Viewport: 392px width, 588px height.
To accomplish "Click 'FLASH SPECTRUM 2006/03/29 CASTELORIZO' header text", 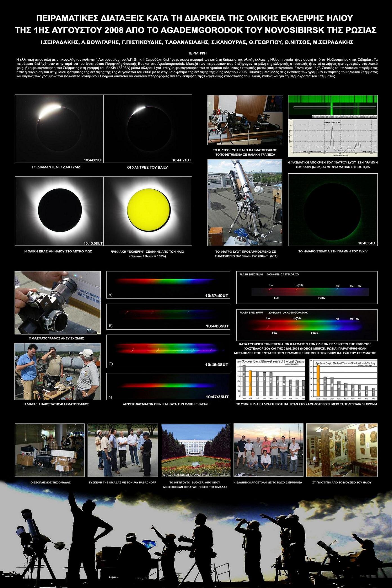I will point(269,274).
